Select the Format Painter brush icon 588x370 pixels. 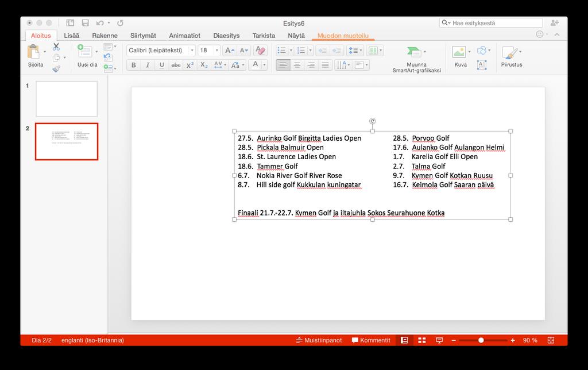coord(56,69)
